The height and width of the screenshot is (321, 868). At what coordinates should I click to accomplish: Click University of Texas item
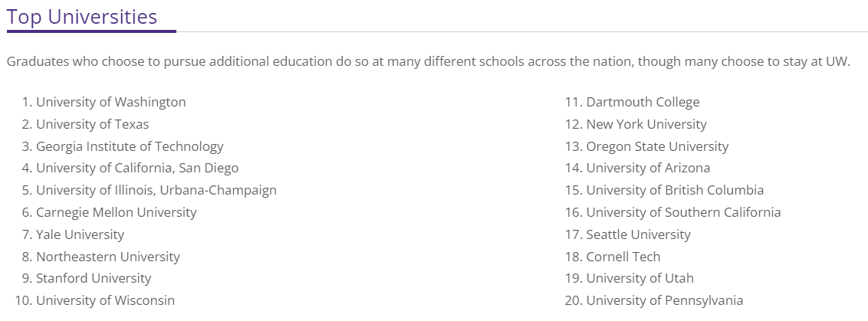pyautogui.click(x=93, y=124)
